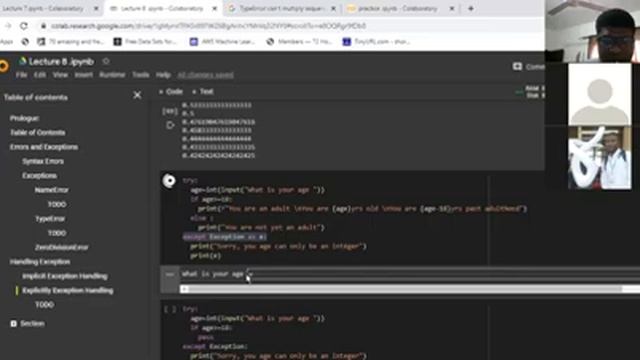Focus the colab.research.google.com address bar
The height and width of the screenshot is (360, 640).
coord(208,26)
